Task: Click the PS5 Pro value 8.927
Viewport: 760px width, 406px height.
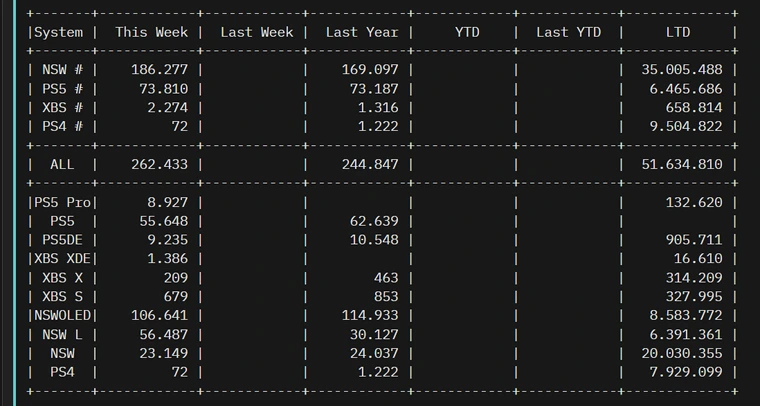Action: coord(168,203)
